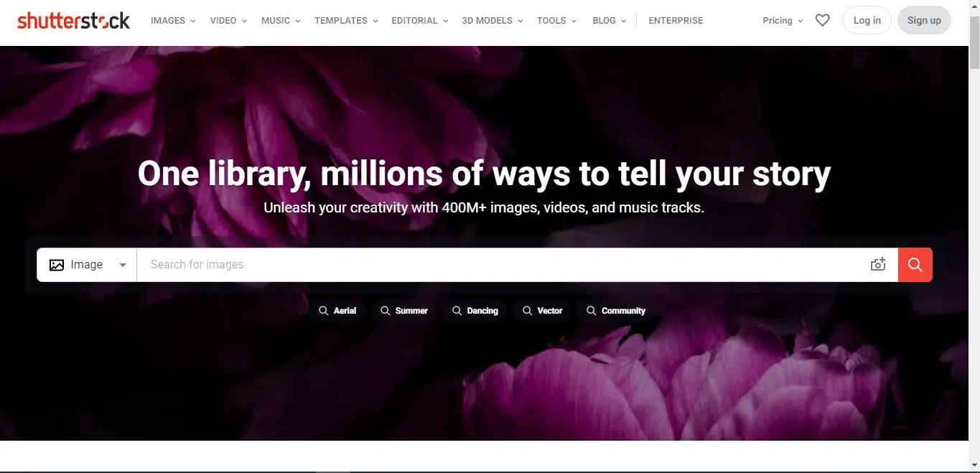The image size is (980, 473).
Task: Click the Shutterstock logo
Action: coord(74,21)
